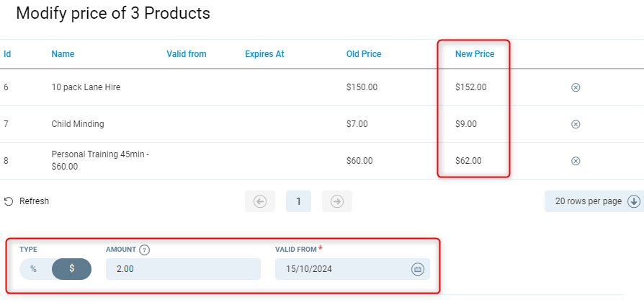Go to next page arrow
The image size is (644, 303).
point(336,201)
